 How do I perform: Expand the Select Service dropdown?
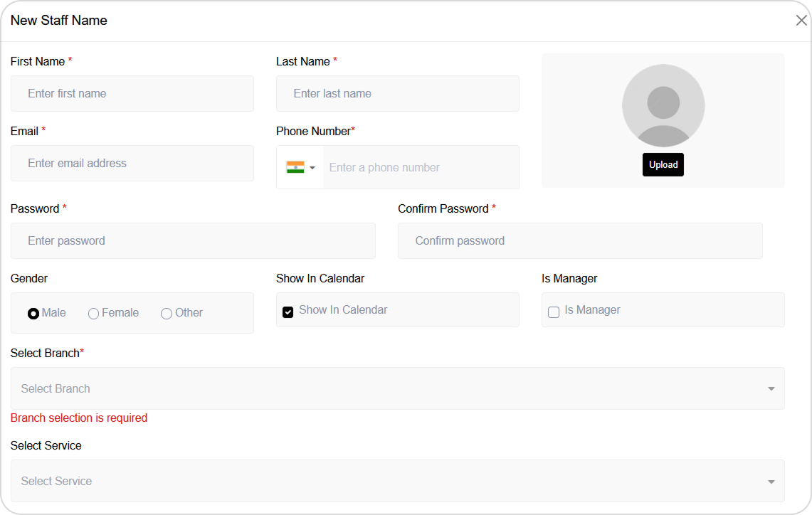[x=397, y=481]
